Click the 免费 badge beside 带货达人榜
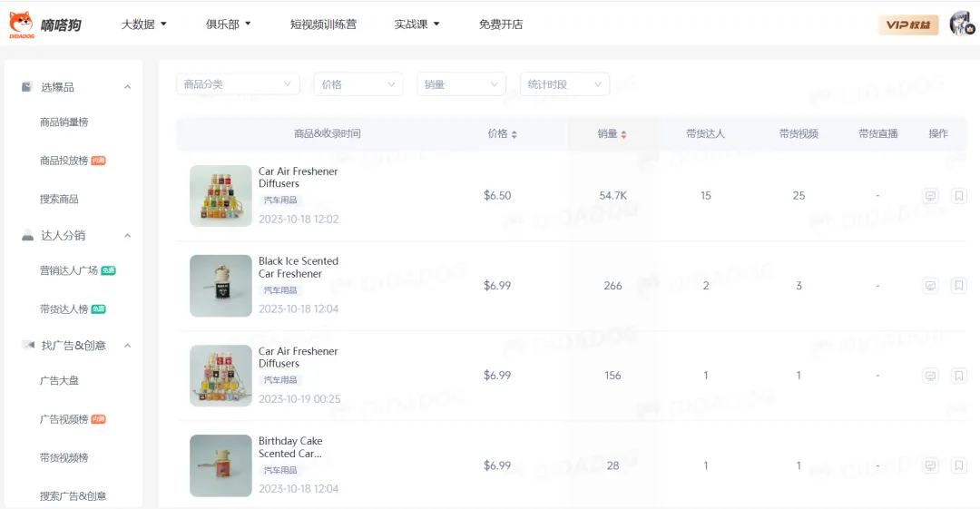Image resolution: width=980 pixels, height=509 pixels. (x=98, y=308)
